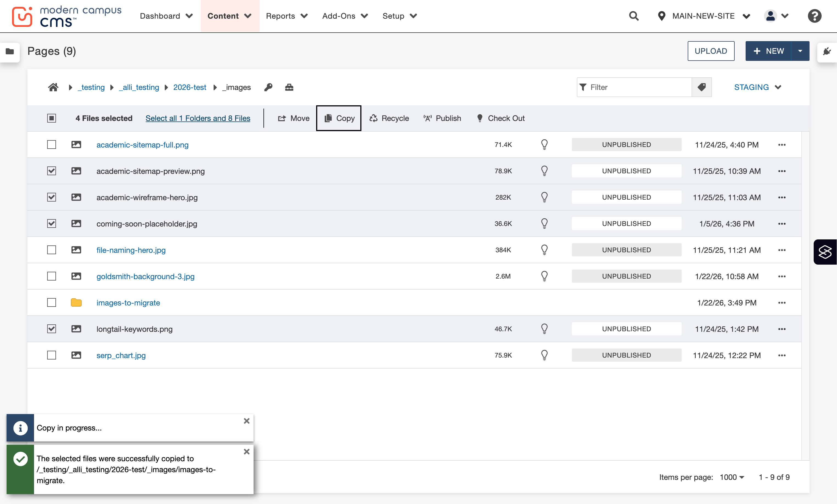This screenshot has height=504, width=837.
Task: Uncheck the academic-wireframe-hero.jpg checkbox
Action: pos(52,197)
